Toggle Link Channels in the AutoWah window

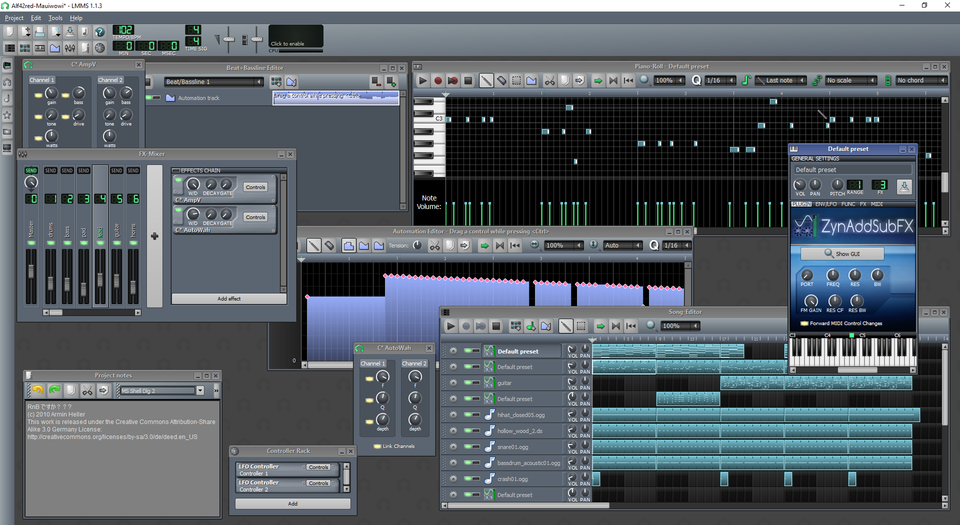(376, 445)
